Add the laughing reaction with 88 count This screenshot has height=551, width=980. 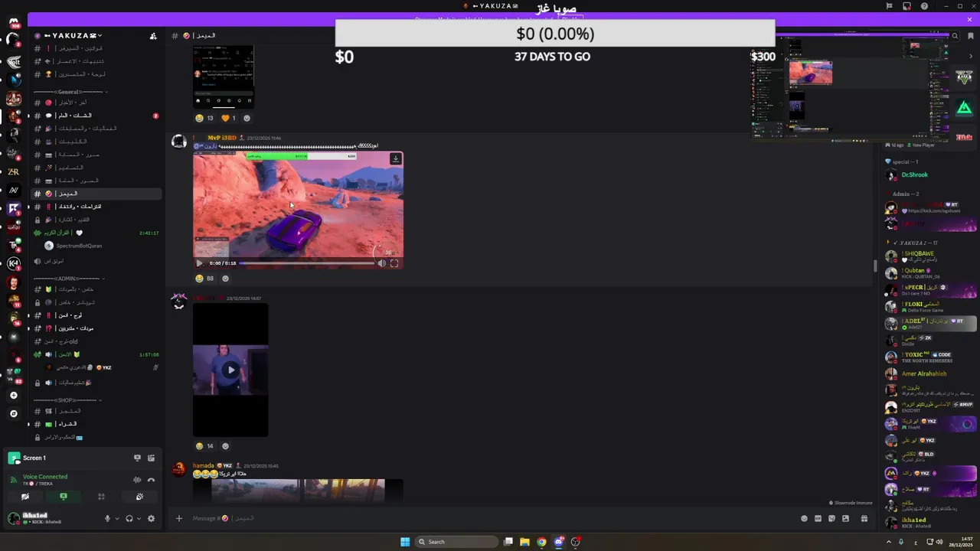click(x=204, y=279)
